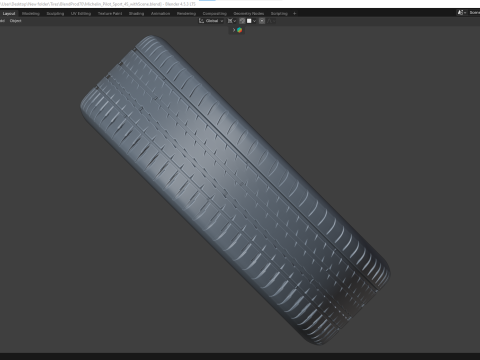Click the Scene name field
Viewport: 480px width, 360px height.
tap(474, 13)
